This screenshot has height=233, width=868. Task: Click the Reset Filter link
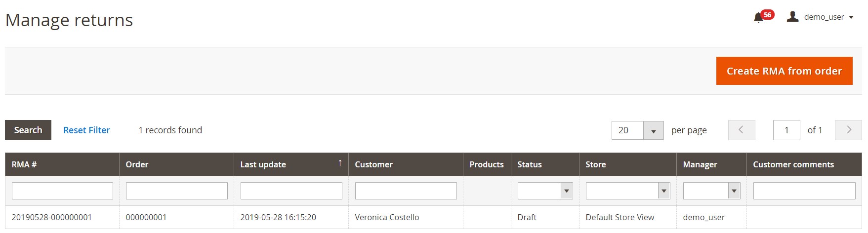point(86,130)
